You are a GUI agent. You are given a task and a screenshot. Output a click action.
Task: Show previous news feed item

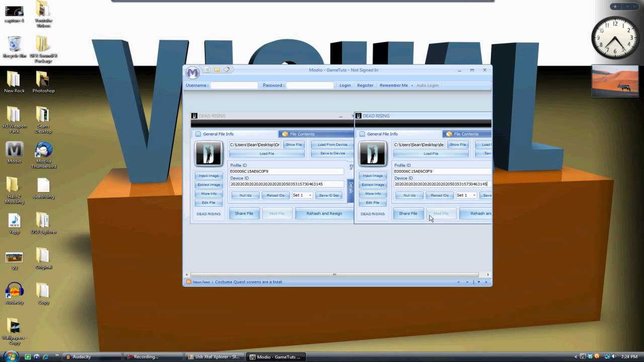point(458,282)
